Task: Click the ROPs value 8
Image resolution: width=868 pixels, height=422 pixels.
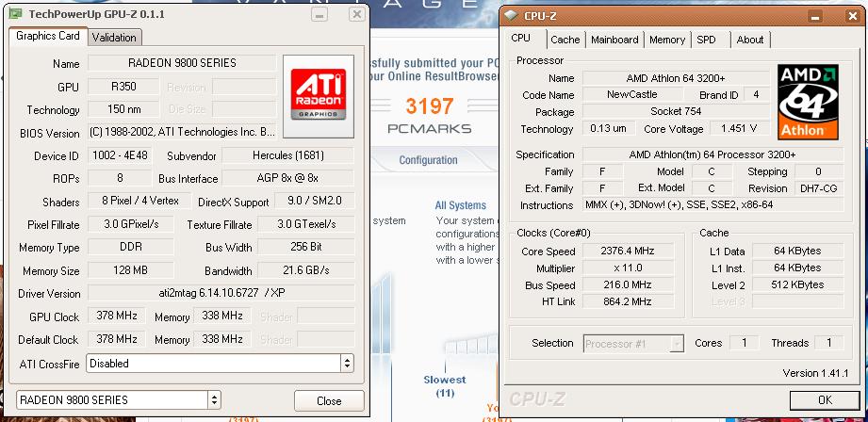Action: (120, 178)
